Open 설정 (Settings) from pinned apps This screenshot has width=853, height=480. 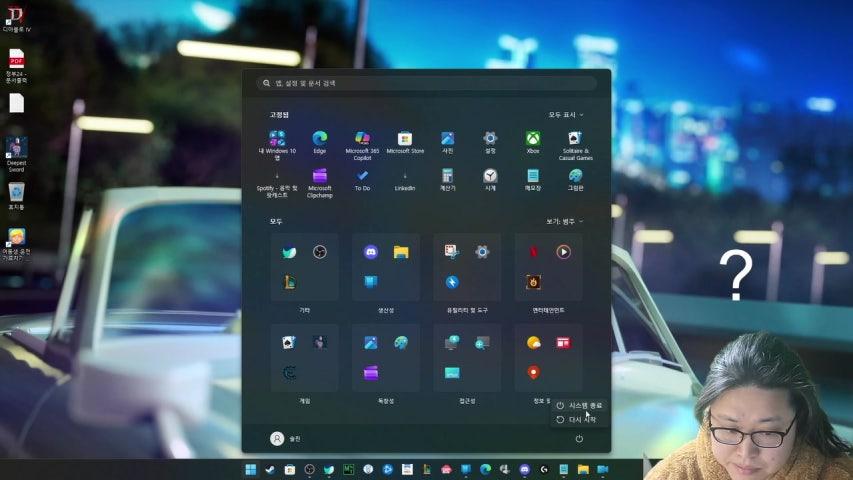(490, 143)
